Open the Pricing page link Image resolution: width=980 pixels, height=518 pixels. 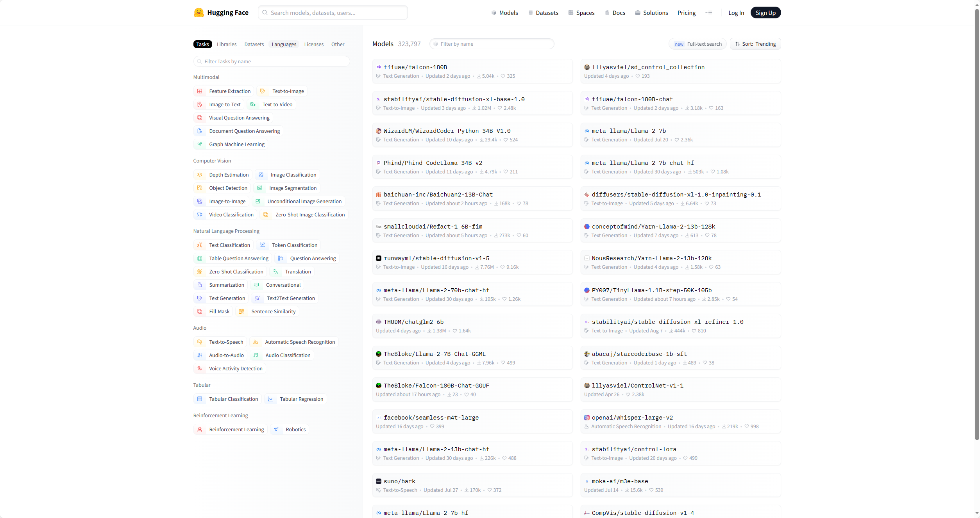687,13
